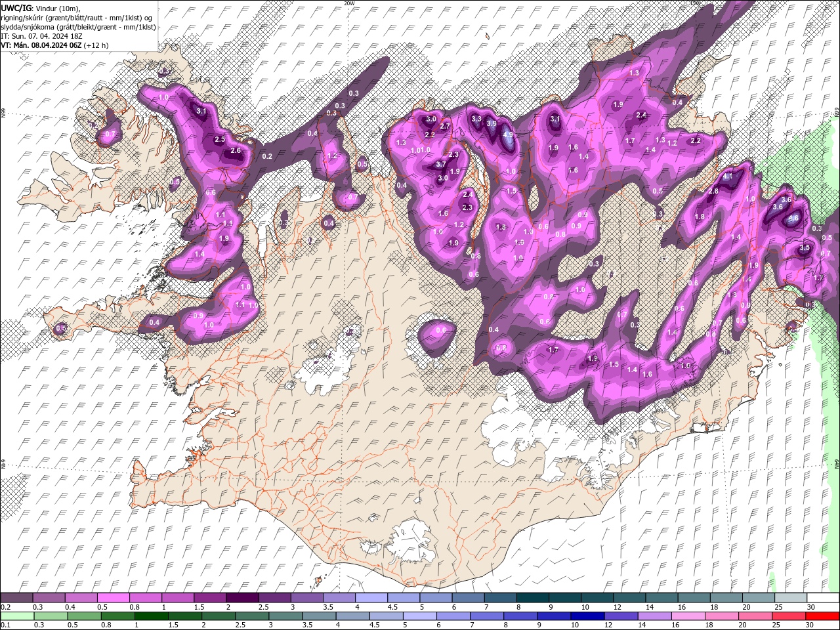
Task: Click the "0.1" label under the green swatch
Action: (x=5, y=625)
